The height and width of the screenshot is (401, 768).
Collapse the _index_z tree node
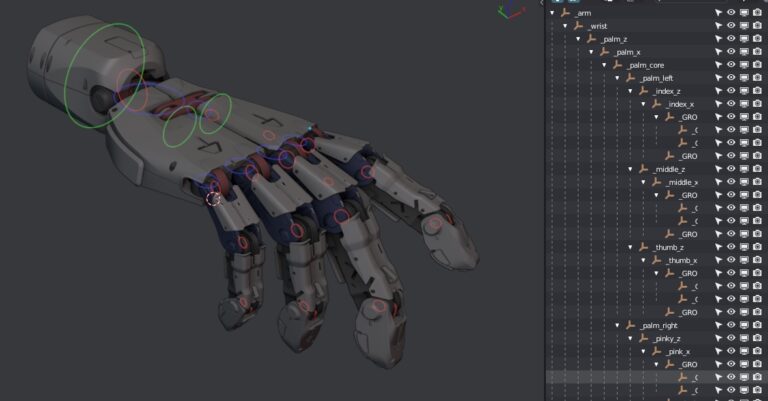(630, 91)
